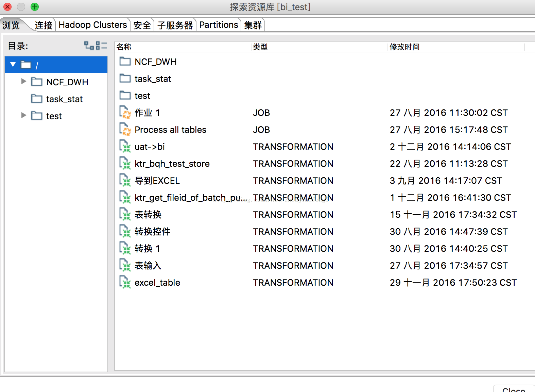
Task: Select the 'Process all tables' job name
Action: pyautogui.click(x=170, y=130)
